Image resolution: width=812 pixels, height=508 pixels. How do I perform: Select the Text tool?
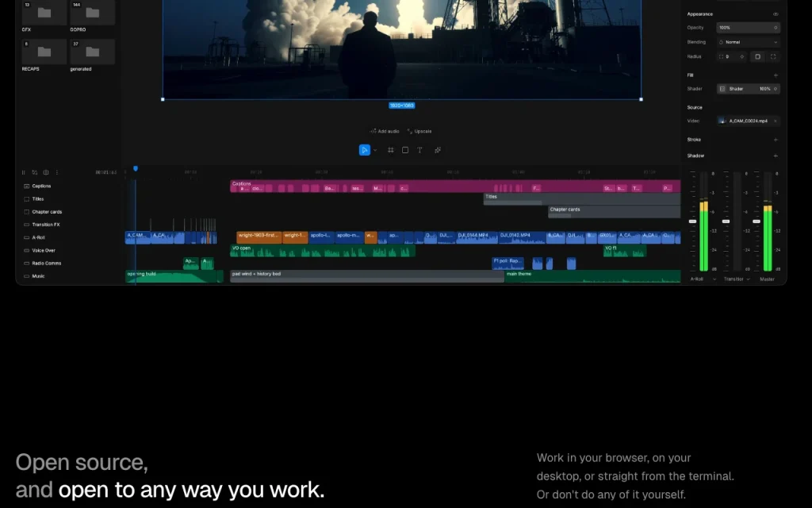419,150
